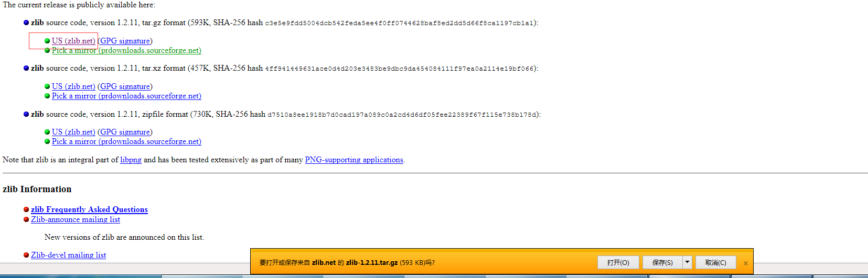The width and height of the screenshot is (868, 278).
Task: Download tar.xz from US (zlib.net)
Action: click(73, 86)
